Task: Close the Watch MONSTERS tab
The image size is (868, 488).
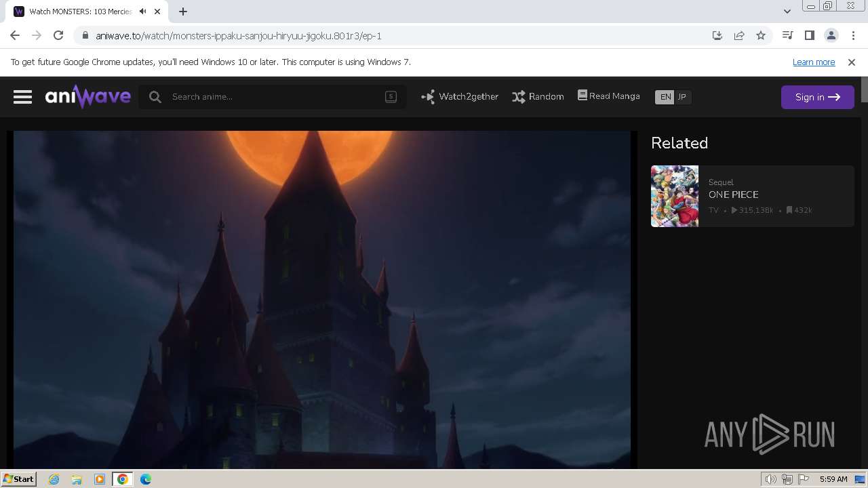Action: (158, 12)
